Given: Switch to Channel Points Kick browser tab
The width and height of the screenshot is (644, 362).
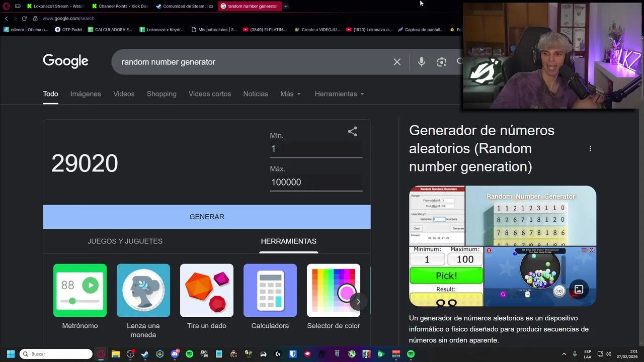Looking at the screenshot, I should pyautogui.click(x=121, y=6).
